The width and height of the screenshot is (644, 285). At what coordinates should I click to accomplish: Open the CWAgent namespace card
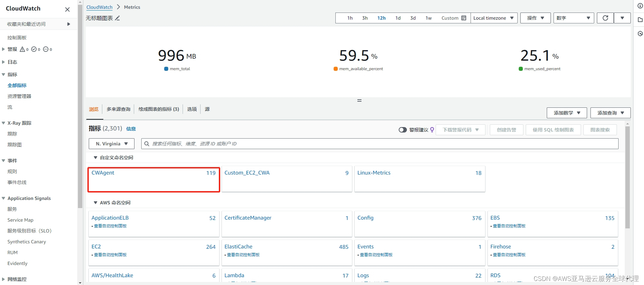coord(154,180)
